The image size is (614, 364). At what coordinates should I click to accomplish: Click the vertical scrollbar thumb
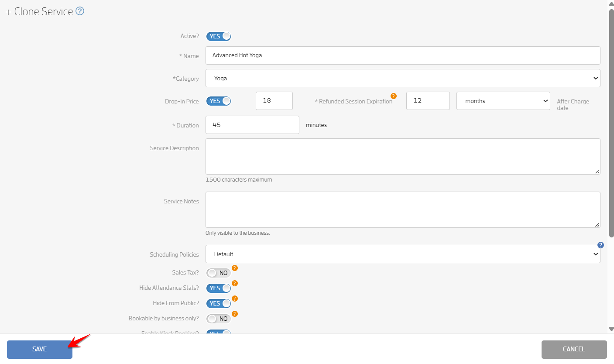click(x=611, y=123)
